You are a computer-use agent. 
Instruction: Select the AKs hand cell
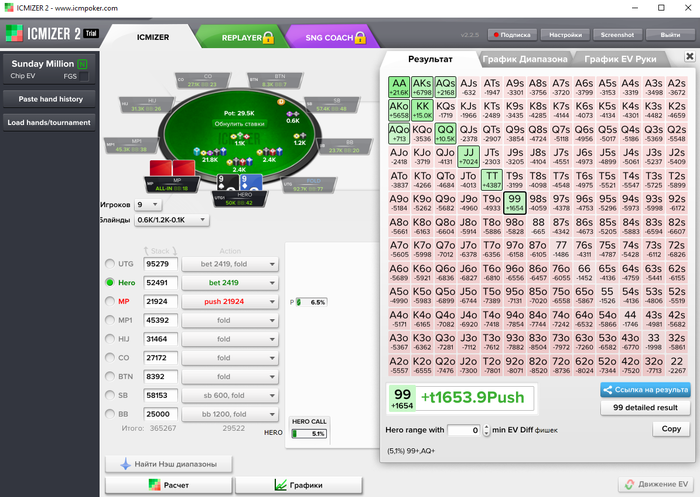(422, 87)
